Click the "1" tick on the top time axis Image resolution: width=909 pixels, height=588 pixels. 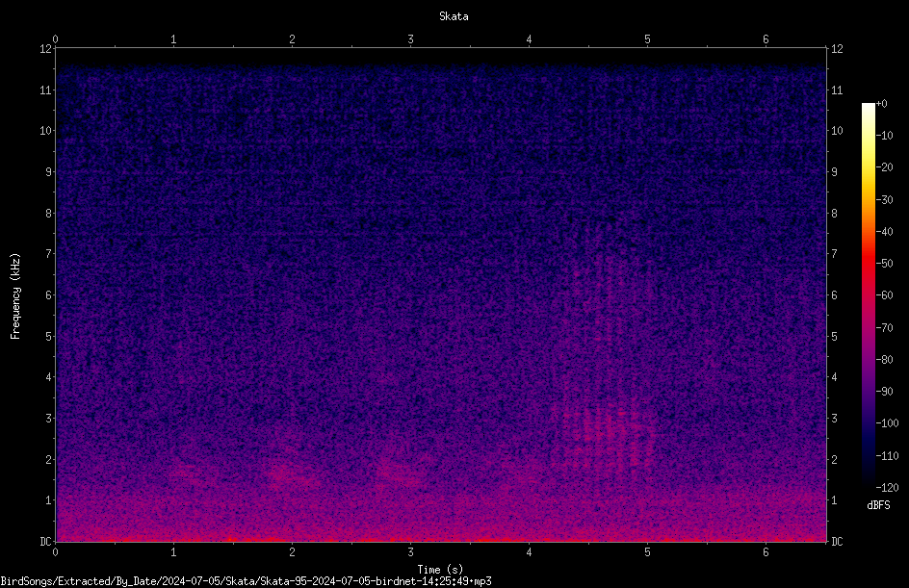pyautogui.click(x=173, y=39)
